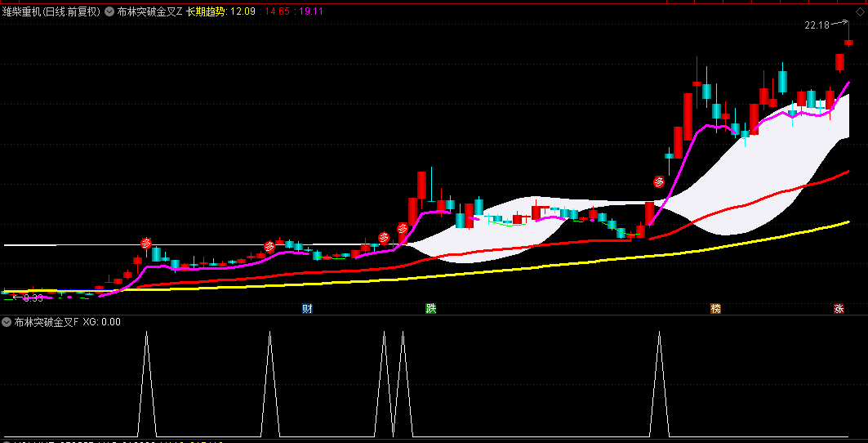868x443 pixels.
Task: Click the 8.33 low price label
Action: pyautogui.click(x=33, y=298)
